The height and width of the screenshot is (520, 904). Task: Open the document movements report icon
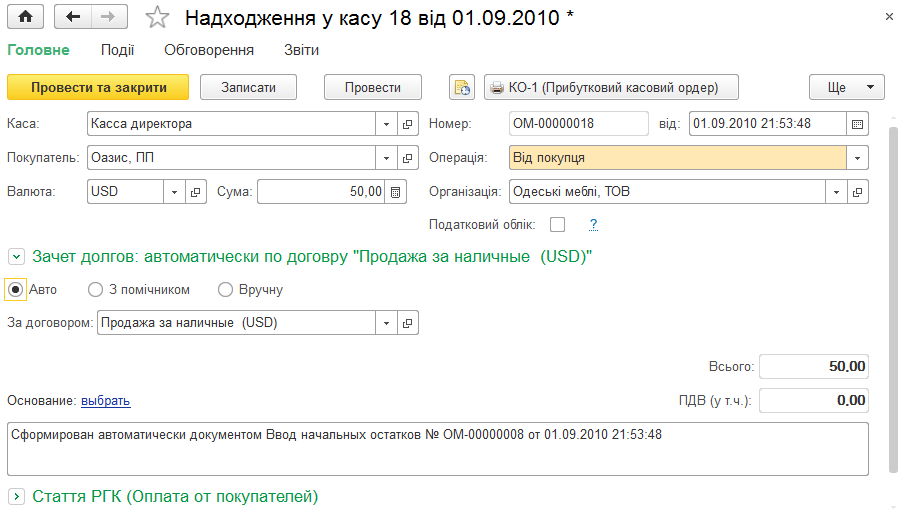click(462, 88)
